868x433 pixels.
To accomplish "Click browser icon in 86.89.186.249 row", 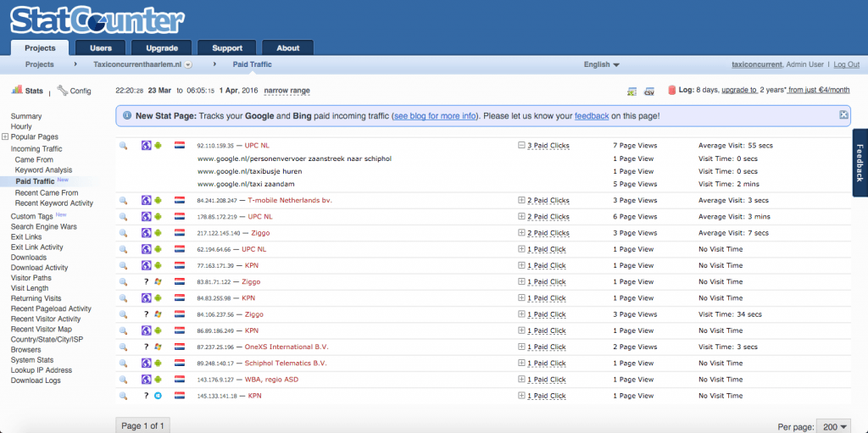I will [146, 330].
